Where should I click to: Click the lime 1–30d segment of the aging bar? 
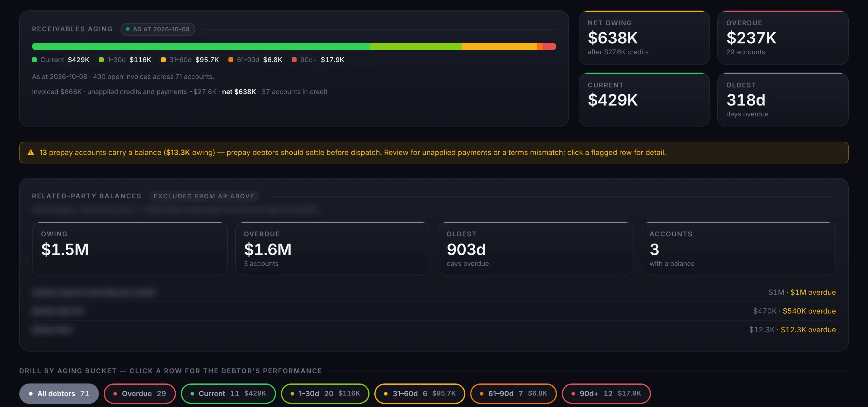tap(416, 46)
